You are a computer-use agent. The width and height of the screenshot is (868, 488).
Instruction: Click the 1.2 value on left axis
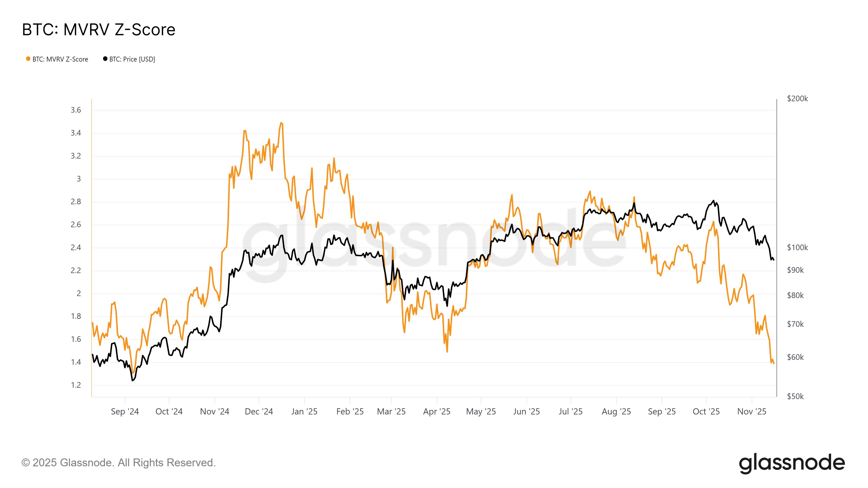pyautogui.click(x=76, y=385)
